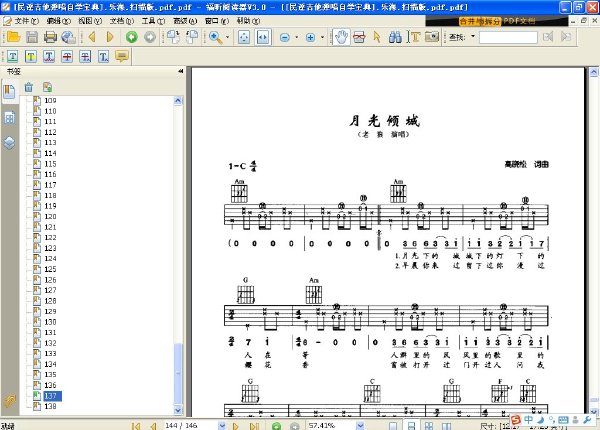Select bookmark 137
The height and width of the screenshot is (430, 600).
pyautogui.click(x=51, y=396)
